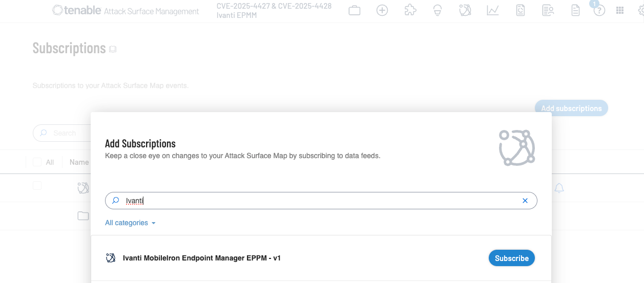The image size is (644, 283).
Task: Open the puzzle piece integrations icon
Action: (410, 10)
